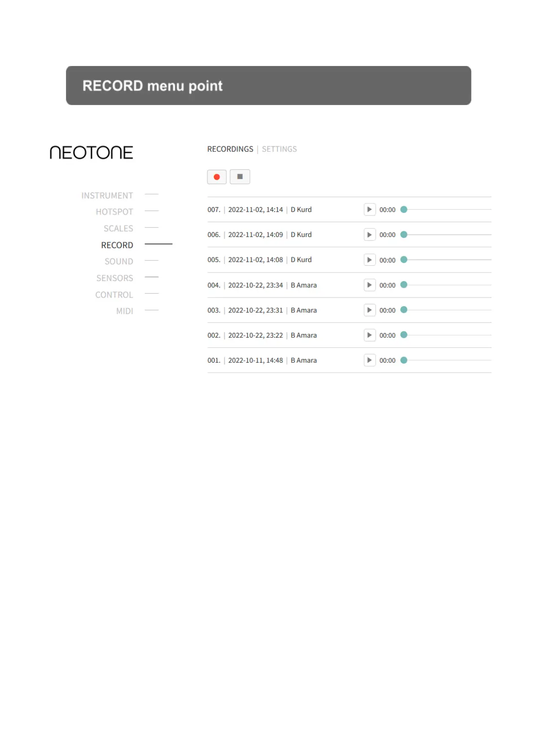Select the 2022-10-22, 23:31 timestamp

(255, 310)
